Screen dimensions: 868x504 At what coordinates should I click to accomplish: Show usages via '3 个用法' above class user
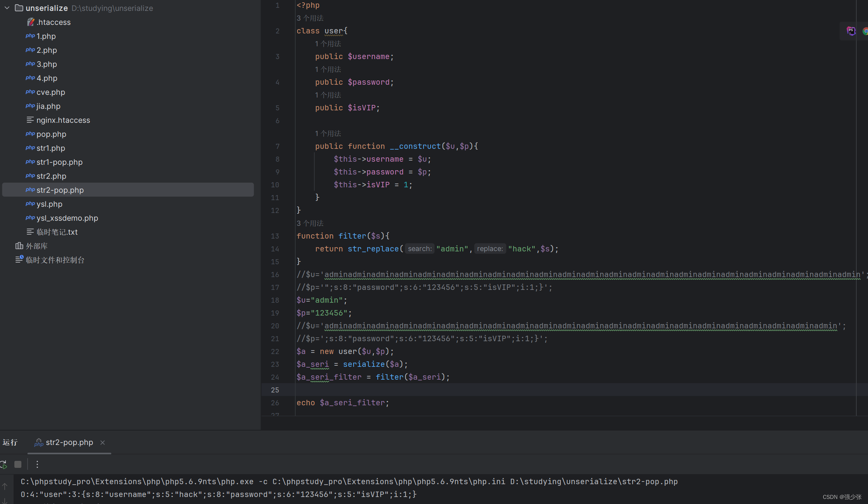[310, 18]
